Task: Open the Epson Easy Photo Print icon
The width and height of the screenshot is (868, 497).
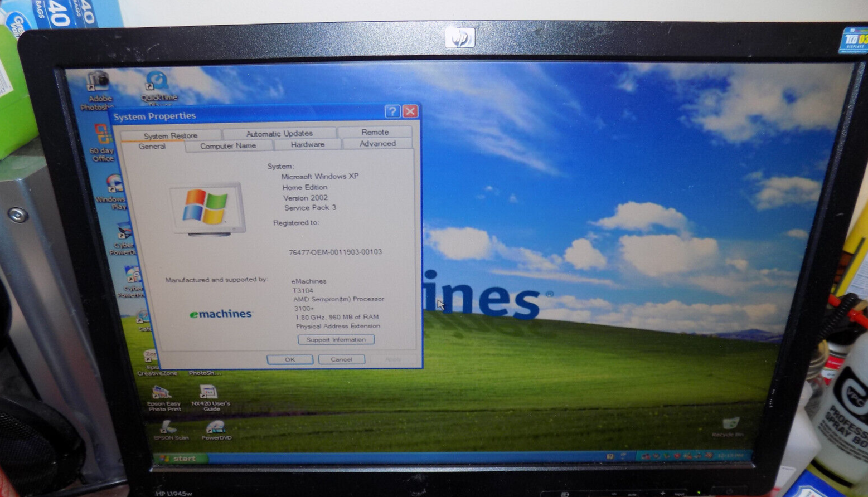Action: tap(164, 398)
